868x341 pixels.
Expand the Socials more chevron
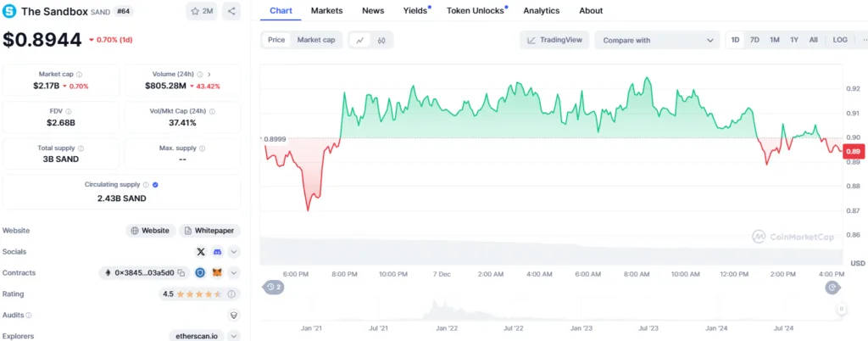click(x=234, y=252)
